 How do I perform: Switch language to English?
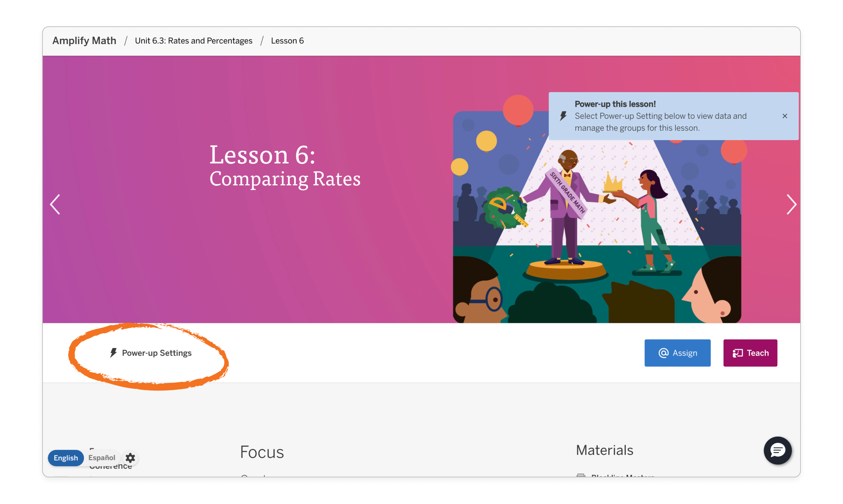(x=66, y=458)
